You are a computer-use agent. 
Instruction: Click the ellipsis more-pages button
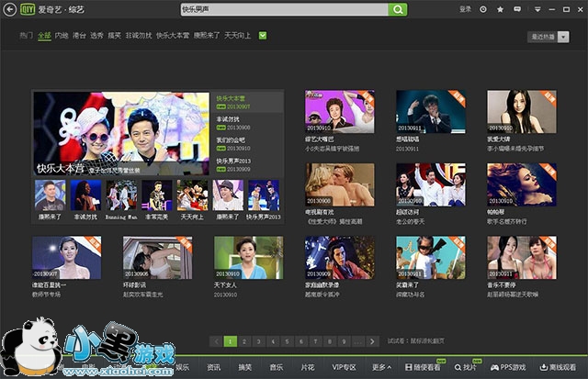tap(358, 341)
